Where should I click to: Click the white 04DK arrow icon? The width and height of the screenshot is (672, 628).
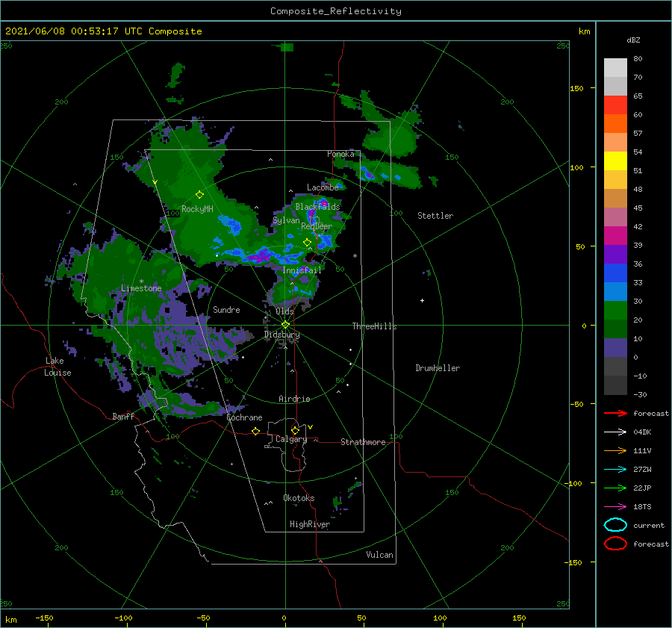(615, 432)
